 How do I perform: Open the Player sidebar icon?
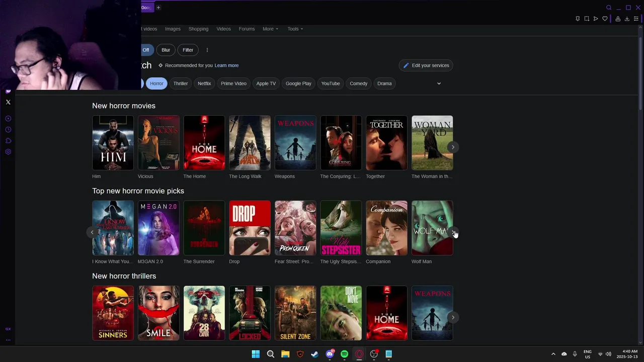(8, 119)
